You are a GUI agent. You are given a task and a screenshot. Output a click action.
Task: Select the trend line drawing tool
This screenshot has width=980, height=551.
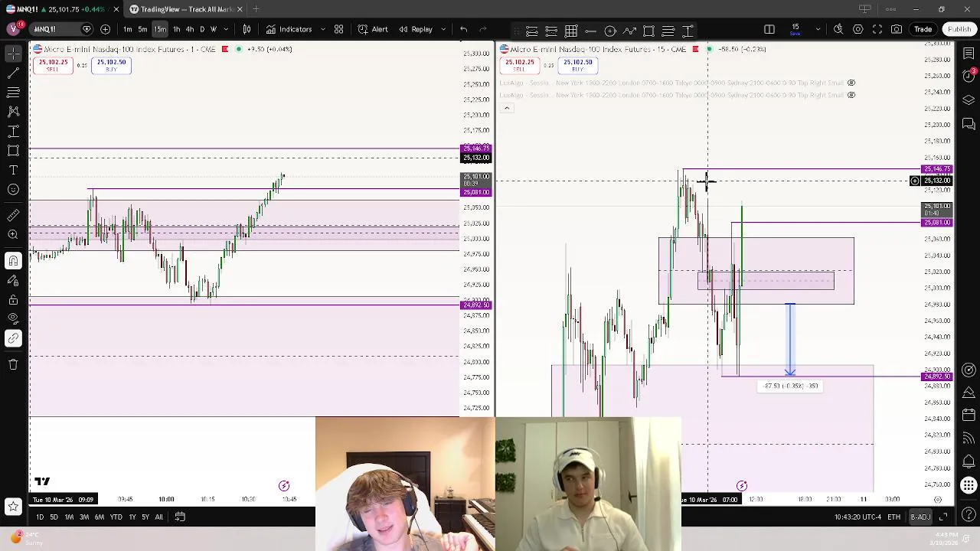pos(13,73)
